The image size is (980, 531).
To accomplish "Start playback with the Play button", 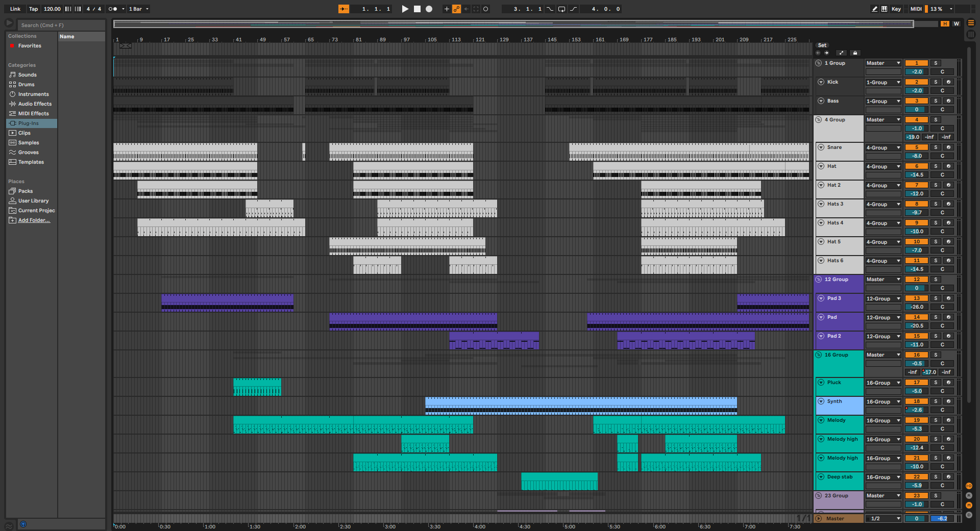I will (x=405, y=9).
